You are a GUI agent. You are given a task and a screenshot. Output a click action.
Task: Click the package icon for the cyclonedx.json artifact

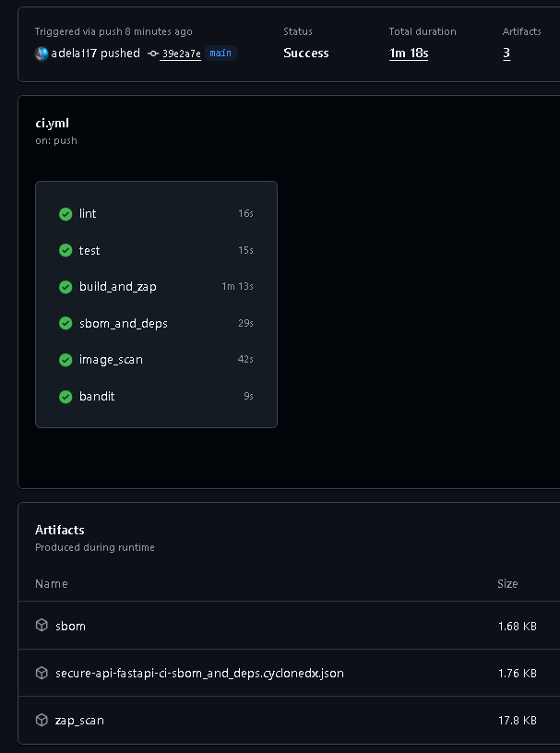[42, 673]
